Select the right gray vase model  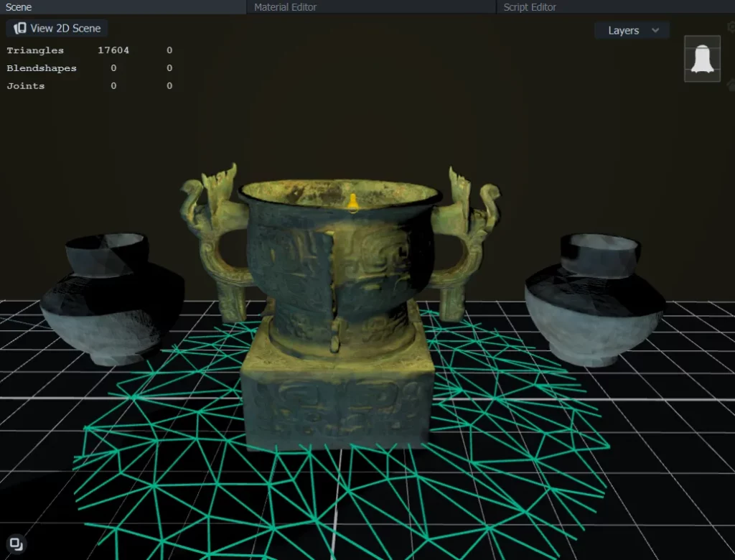click(595, 299)
